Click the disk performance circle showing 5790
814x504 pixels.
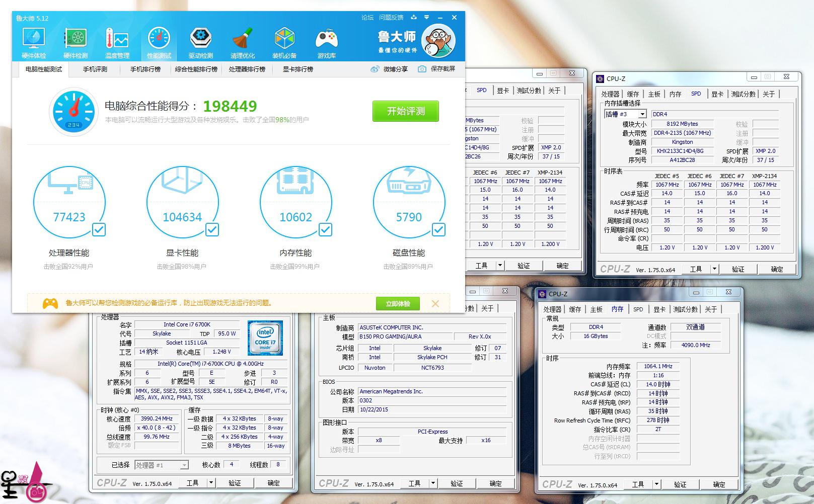click(x=409, y=202)
